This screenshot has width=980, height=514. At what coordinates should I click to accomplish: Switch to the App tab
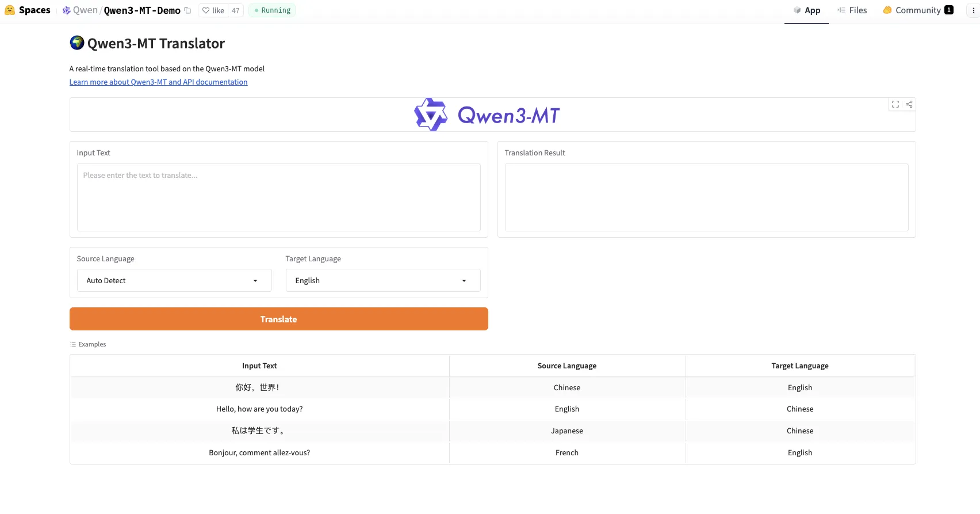pos(806,10)
